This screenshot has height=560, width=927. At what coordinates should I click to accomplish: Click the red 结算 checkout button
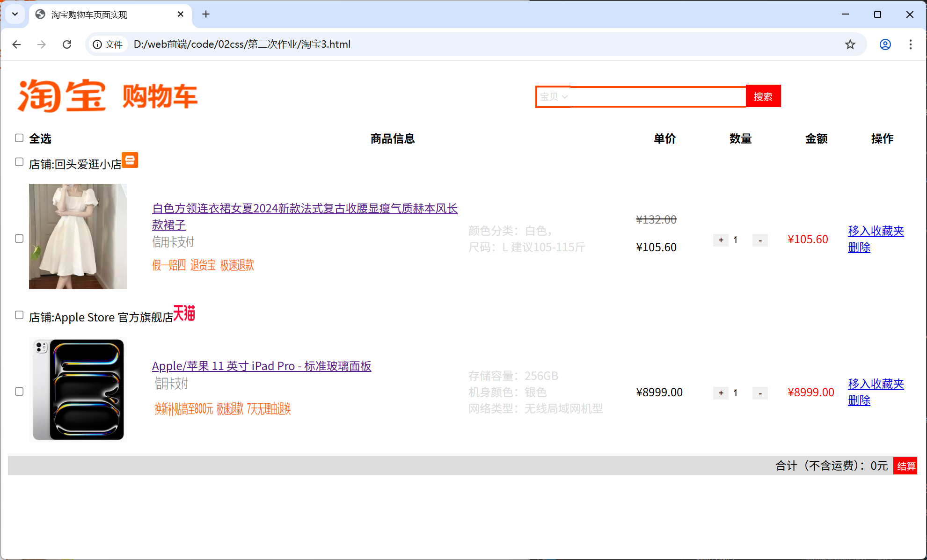pyautogui.click(x=905, y=466)
